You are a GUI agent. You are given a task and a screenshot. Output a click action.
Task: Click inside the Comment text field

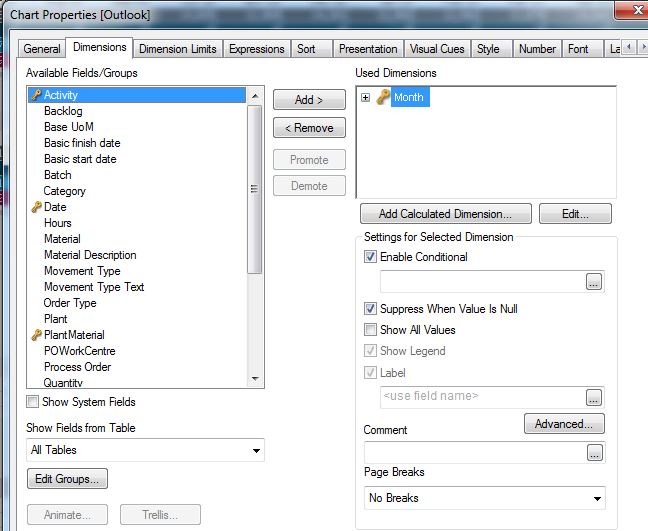click(x=475, y=452)
